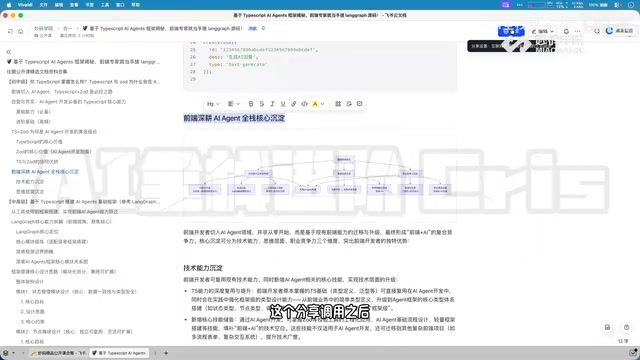Jump to outline item 'TS+Zod 为何是 AI Agent 开发的黄金组合'

[54, 132]
